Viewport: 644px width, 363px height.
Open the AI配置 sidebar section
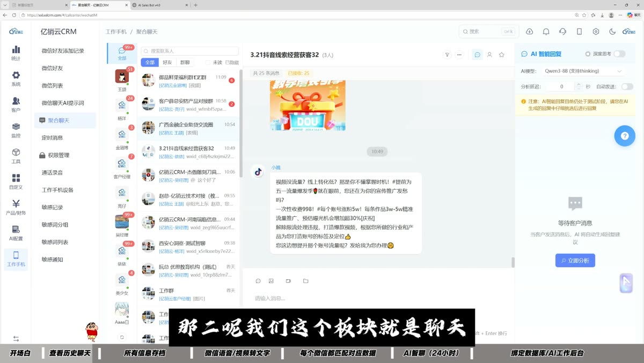point(16,233)
